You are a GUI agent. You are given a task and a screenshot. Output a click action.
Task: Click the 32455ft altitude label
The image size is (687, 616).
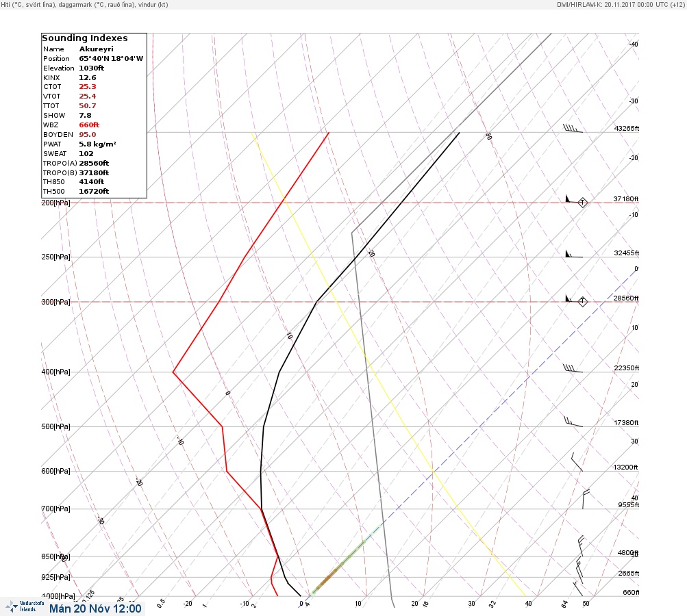tap(627, 253)
